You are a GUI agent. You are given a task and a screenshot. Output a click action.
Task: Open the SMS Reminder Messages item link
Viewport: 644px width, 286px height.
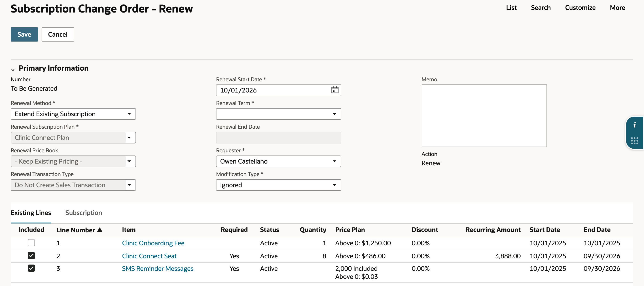point(157,269)
